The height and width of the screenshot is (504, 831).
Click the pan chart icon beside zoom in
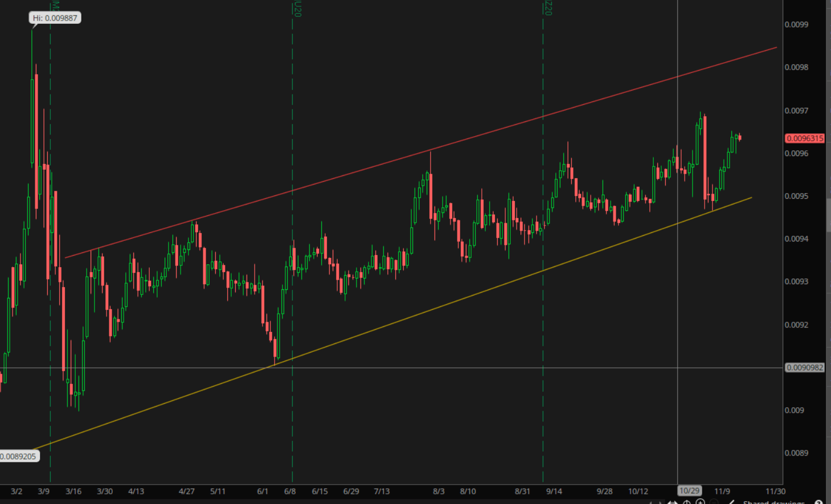[687, 502]
